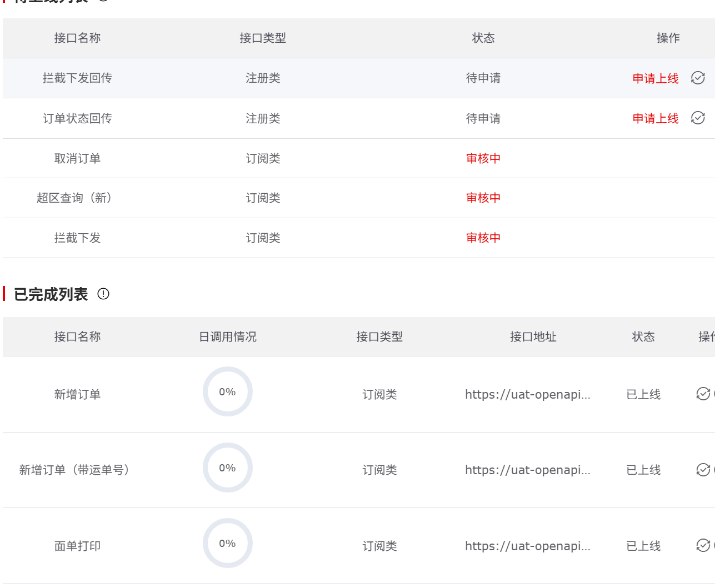
Task: Select the 取消订单 interface name
Action: pyautogui.click(x=77, y=158)
